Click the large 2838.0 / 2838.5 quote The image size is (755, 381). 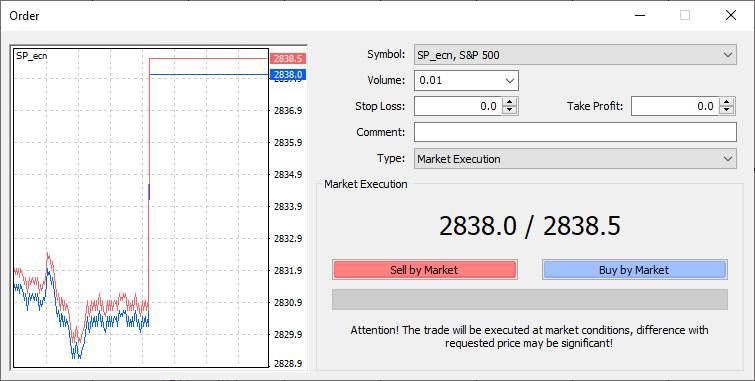click(x=530, y=226)
